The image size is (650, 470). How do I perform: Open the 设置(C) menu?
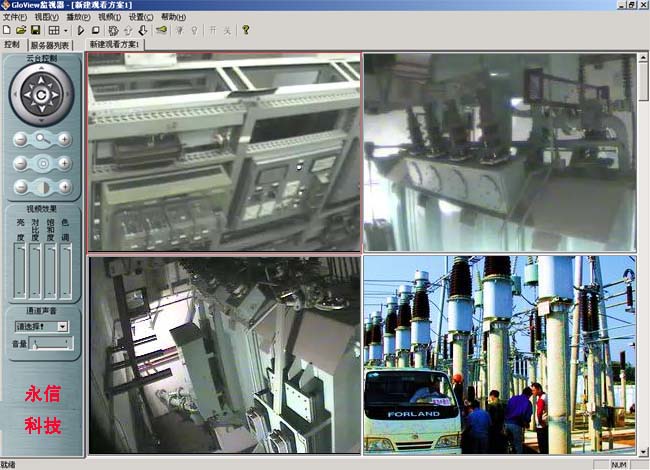(x=141, y=17)
